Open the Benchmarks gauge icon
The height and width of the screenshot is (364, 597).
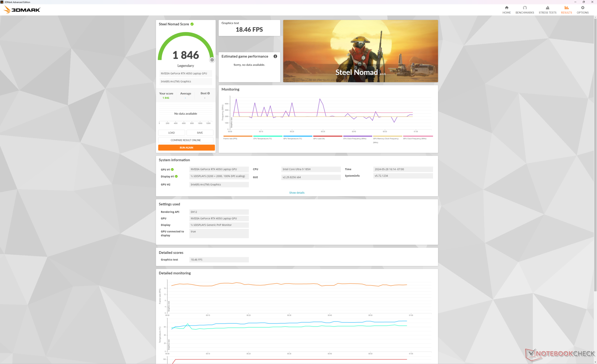pyautogui.click(x=525, y=8)
